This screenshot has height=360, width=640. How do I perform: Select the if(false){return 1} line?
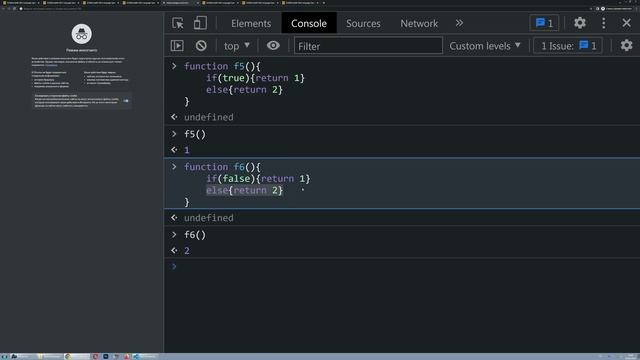(258, 179)
